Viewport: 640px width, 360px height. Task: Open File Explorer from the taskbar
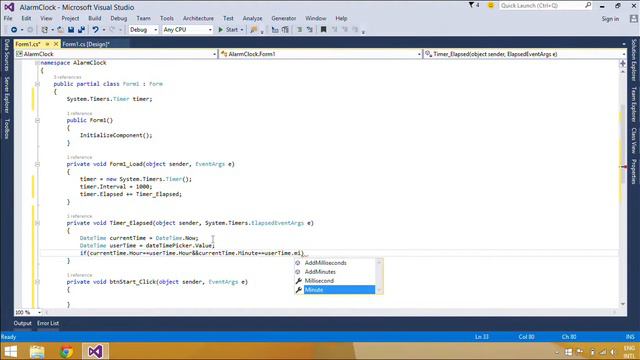tap(37, 351)
